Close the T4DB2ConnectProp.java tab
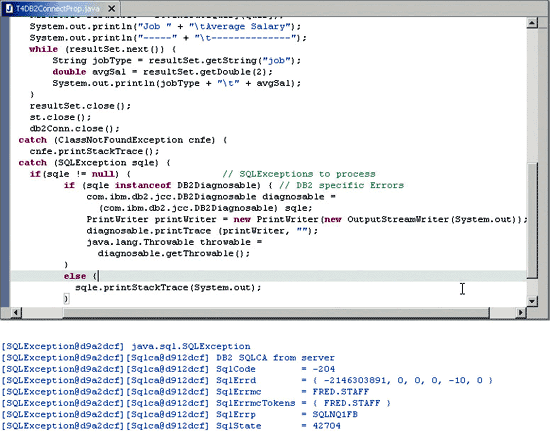The image size is (550, 432). [112, 8]
